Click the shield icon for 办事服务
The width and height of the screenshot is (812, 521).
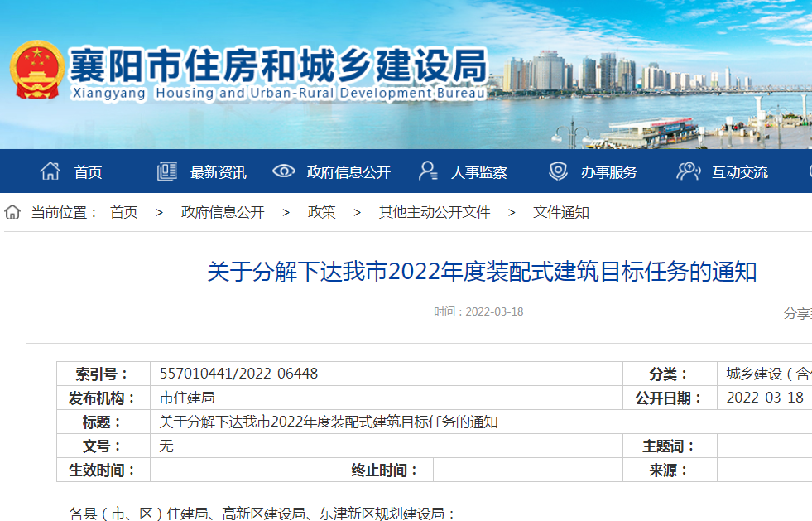[558, 171]
